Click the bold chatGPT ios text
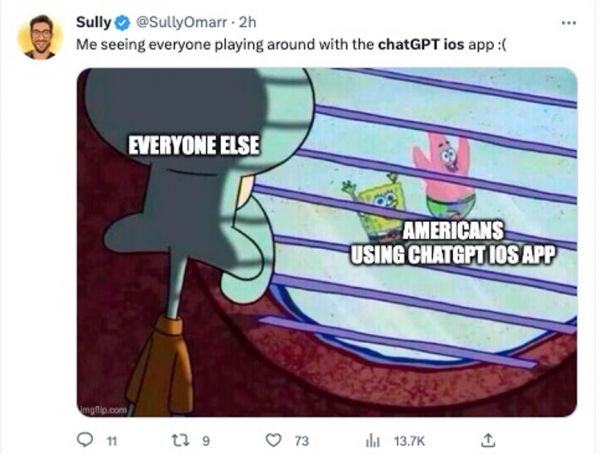Viewport: 600px width, 455px height. pos(421,44)
